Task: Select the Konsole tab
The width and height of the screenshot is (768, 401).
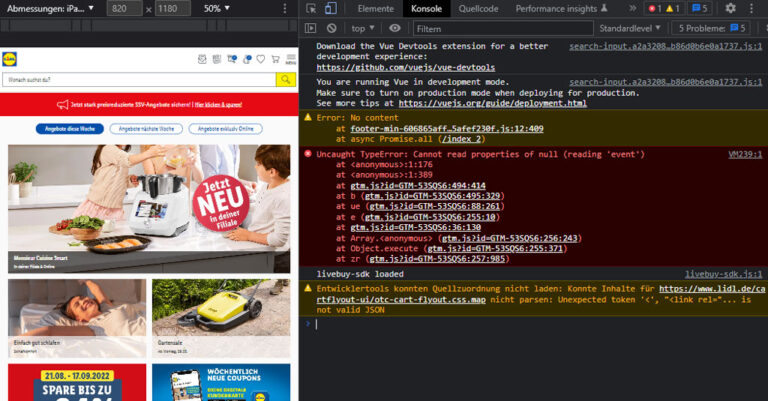Action: [426, 8]
